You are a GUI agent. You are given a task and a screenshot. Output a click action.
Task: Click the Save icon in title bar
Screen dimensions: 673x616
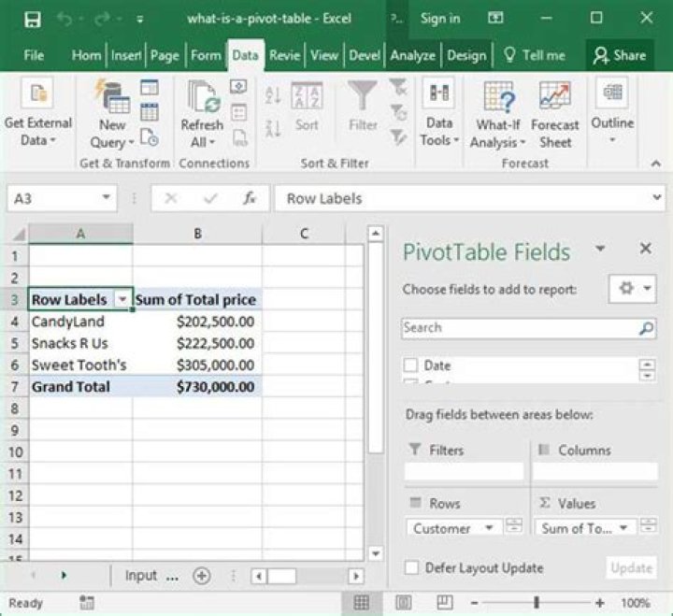tap(32, 19)
